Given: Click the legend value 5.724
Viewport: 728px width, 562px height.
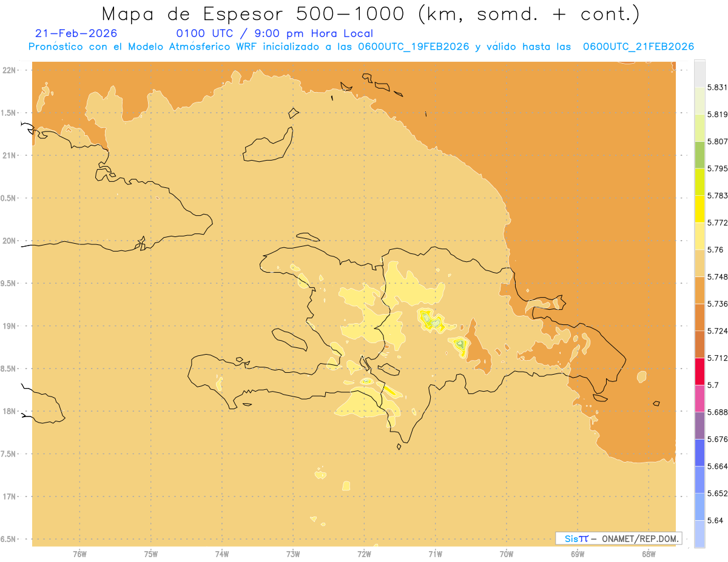Looking at the screenshot, I should [717, 330].
